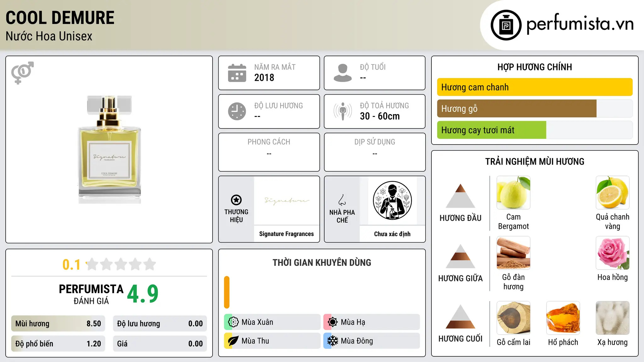Click the nose icon above Nhà pha chế
644x362 pixels.
342,200
